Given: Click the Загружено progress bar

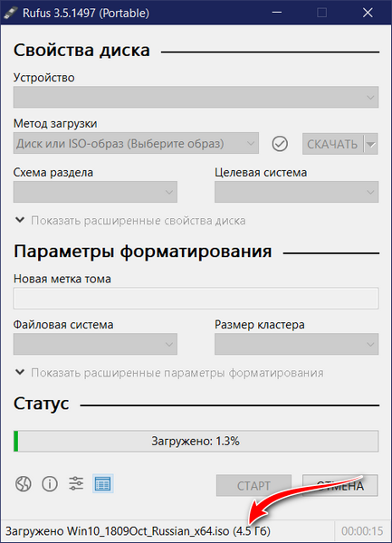Looking at the screenshot, I should pos(196,441).
